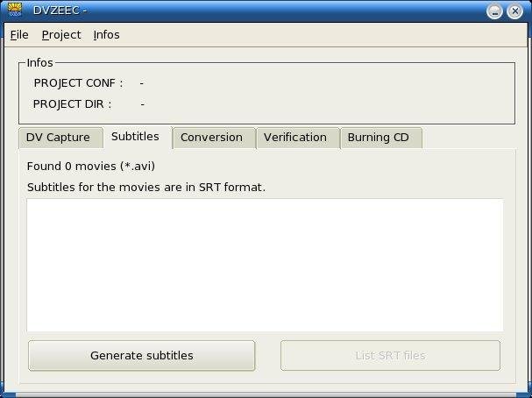The width and height of the screenshot is (532, 398).
Task: Click the 'Subtitles for the movies' SRT label
Action: click(x=145, y=188)
